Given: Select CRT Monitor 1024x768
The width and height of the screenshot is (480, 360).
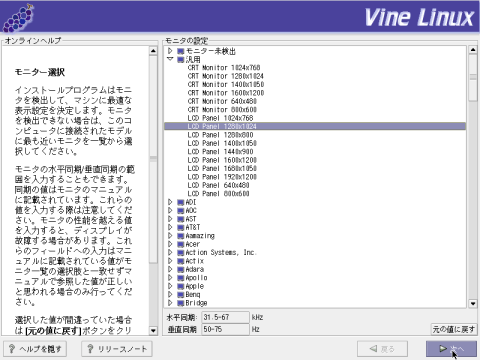Looking at the screenshot, I should (224, 68).
